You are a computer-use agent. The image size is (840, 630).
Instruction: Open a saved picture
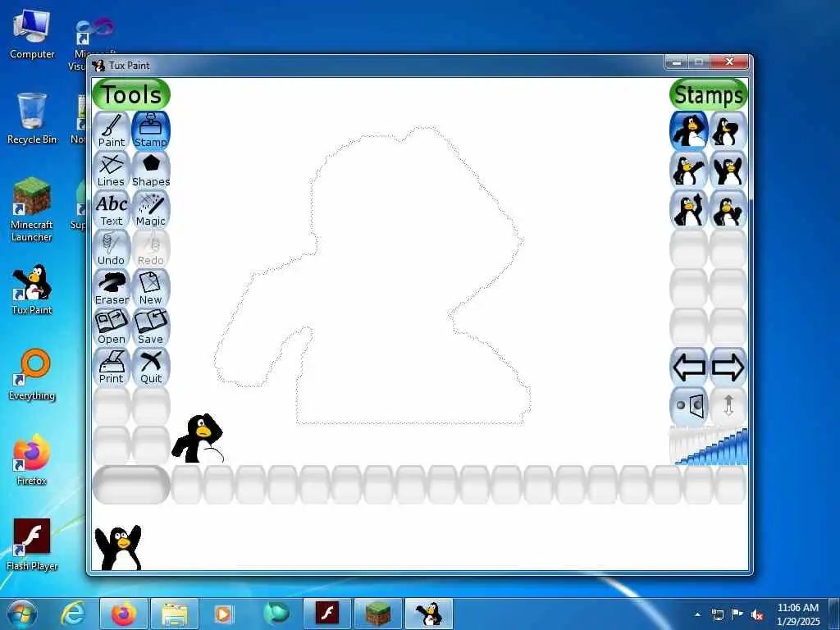112,327
